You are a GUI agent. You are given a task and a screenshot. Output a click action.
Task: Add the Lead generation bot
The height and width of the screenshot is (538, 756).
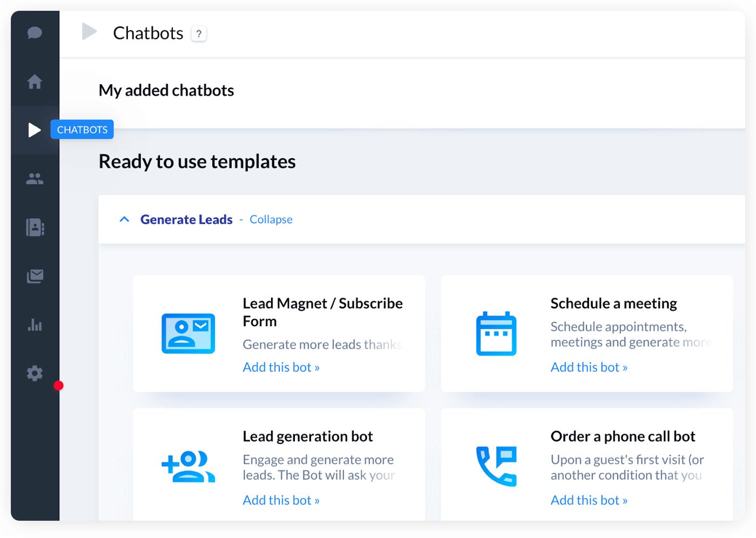281,500
